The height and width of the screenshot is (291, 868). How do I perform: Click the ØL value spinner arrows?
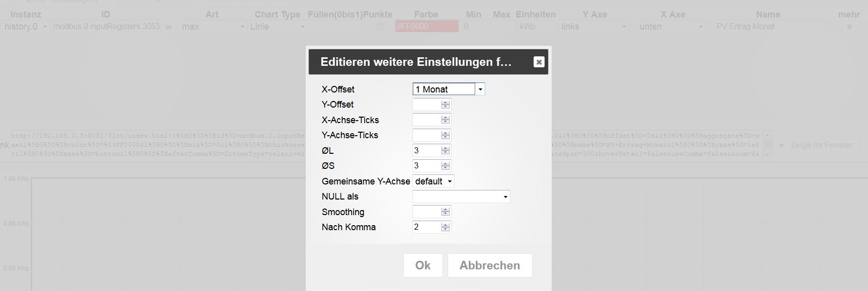[445, 151]
